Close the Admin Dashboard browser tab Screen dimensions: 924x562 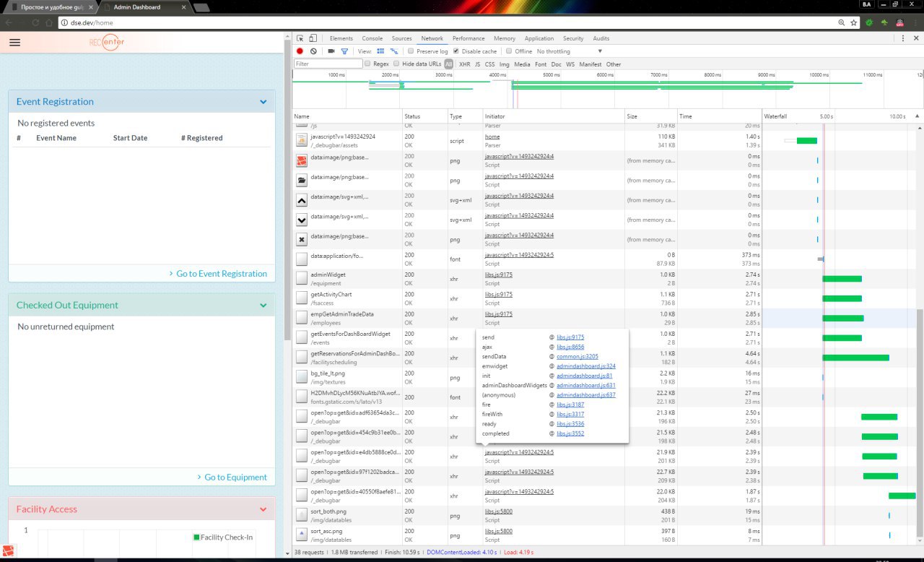tap(184, 7)
